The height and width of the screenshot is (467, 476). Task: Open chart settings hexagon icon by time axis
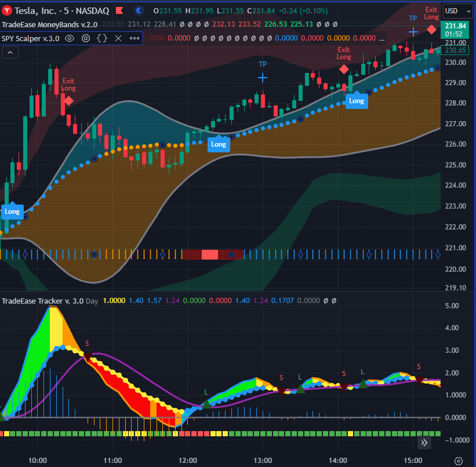[x=459, y=461]
